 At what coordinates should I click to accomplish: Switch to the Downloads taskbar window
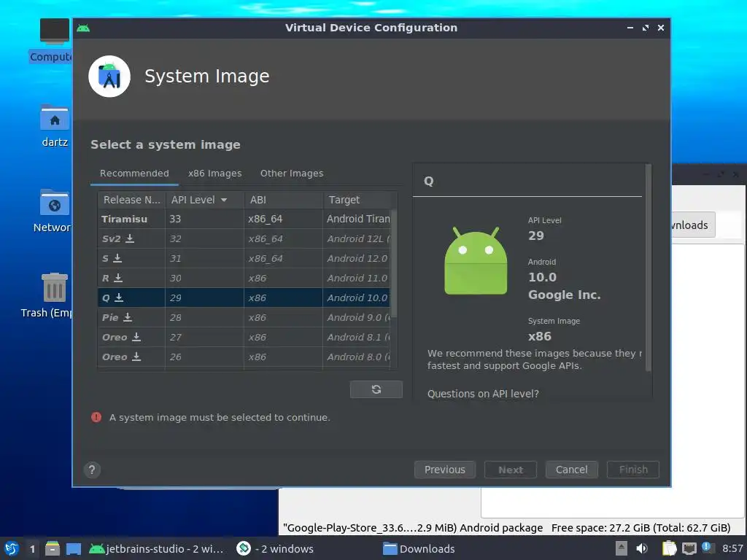tap(419, 548)
